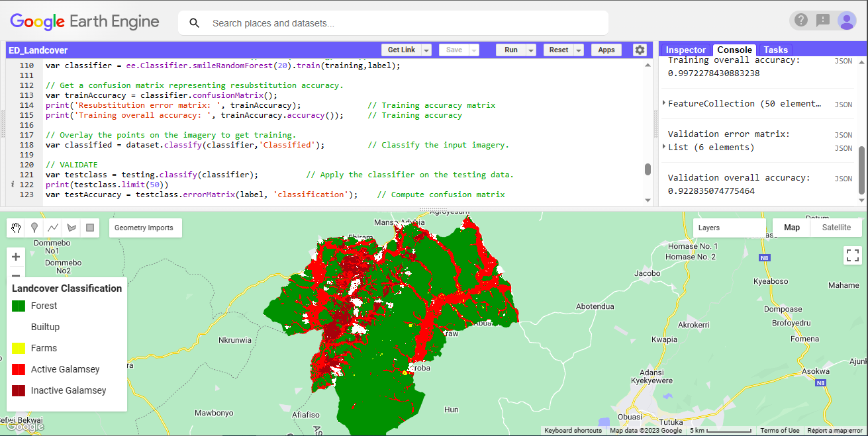Viewport: 868px width, 436px height.
Task: Switch to the Tasks tab
Action: [x=775, y=50]
